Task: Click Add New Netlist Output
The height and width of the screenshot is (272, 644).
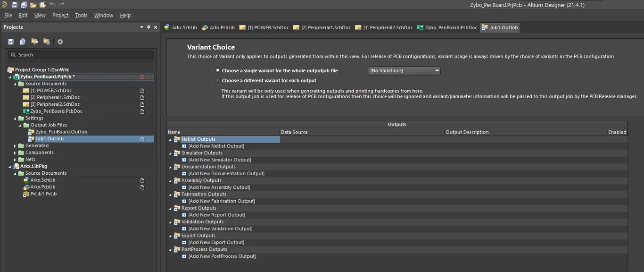Action: 216,146
